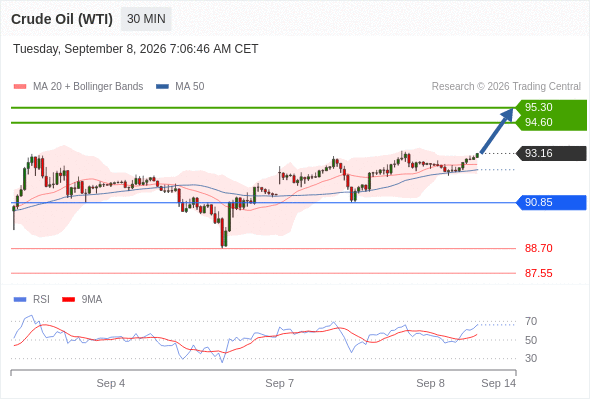Click the Crude Oil (WTI) title
The height and width of the screenshot is (400, 590).
(62, 19)
